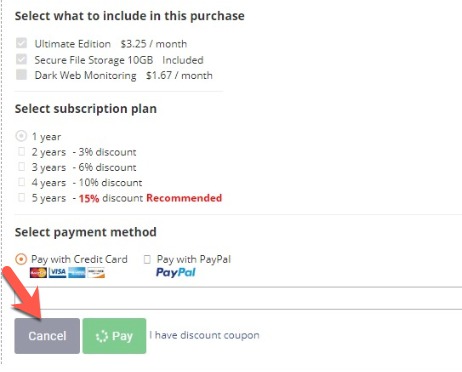
Task: Click the PayPal logo
Action: coord(176,272)
